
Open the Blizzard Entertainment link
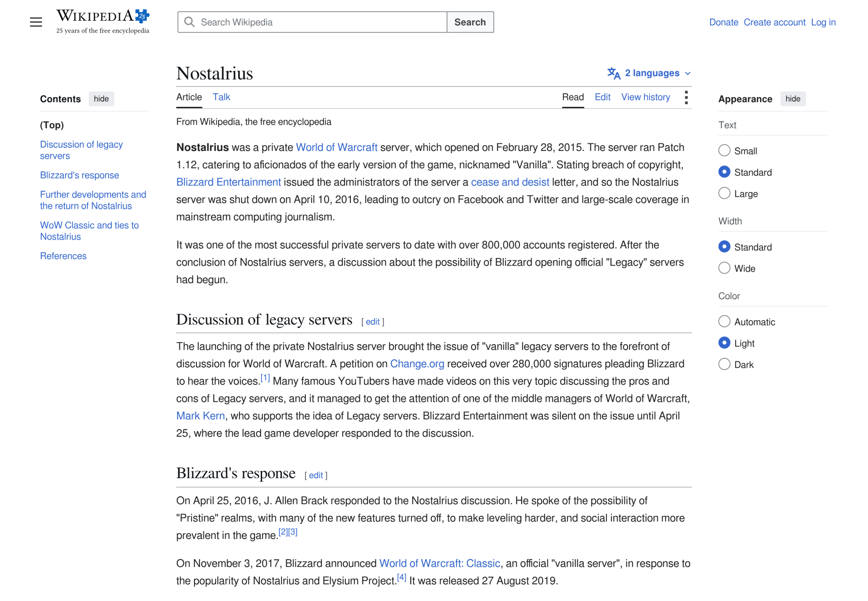[229, 182]
